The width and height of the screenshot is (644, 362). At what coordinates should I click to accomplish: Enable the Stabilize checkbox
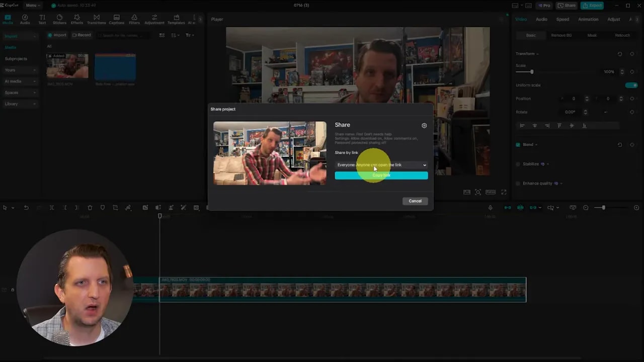[x=518, y=164]
